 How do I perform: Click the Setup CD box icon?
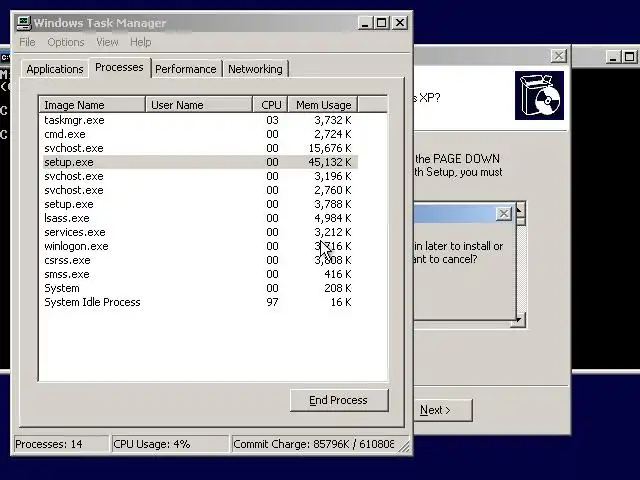point(539,96)
